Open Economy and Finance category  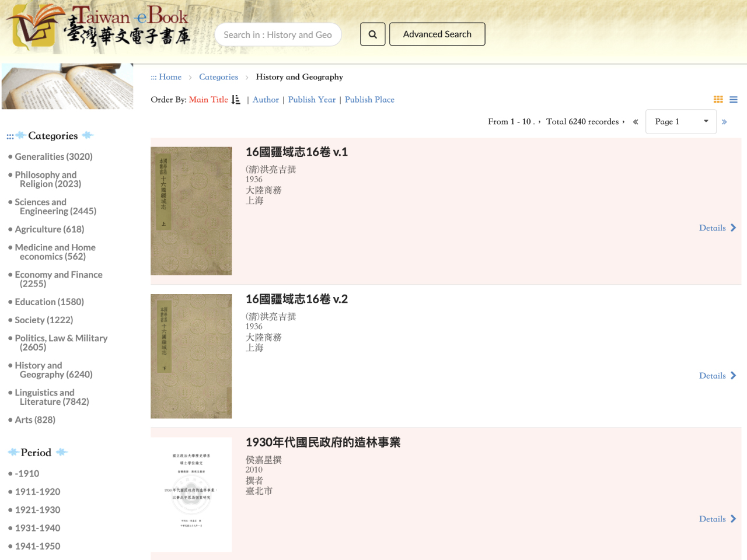point(58,279)
